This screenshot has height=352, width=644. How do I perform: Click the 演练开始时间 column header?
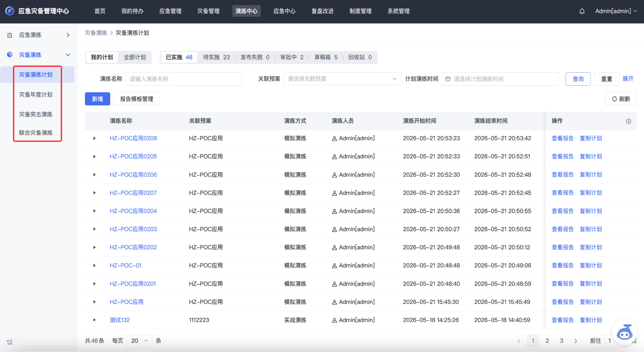pyautogui.click(x=420, y=121)
